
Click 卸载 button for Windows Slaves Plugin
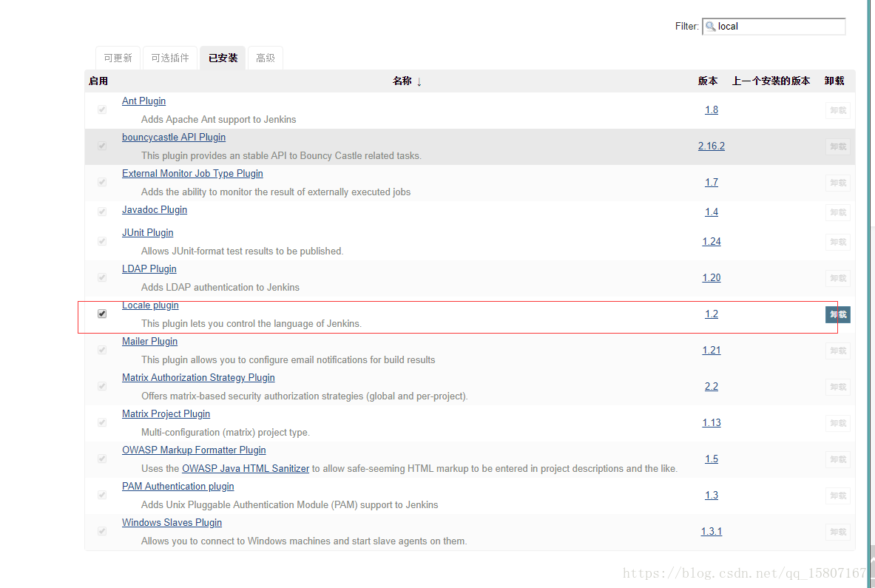click(837, 533)
